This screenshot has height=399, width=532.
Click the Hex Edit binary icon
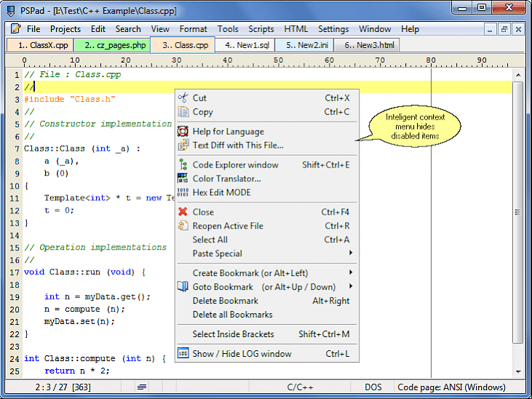pos(183,192)
